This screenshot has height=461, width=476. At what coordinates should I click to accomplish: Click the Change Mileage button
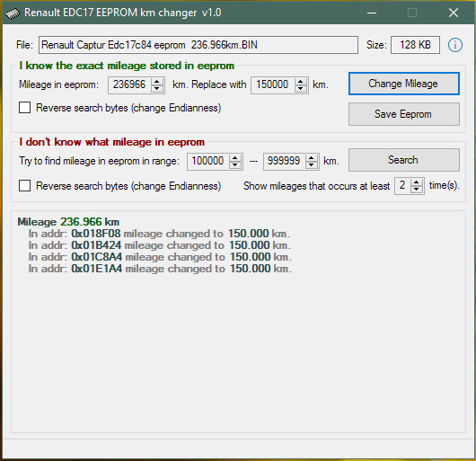point(404,84)
